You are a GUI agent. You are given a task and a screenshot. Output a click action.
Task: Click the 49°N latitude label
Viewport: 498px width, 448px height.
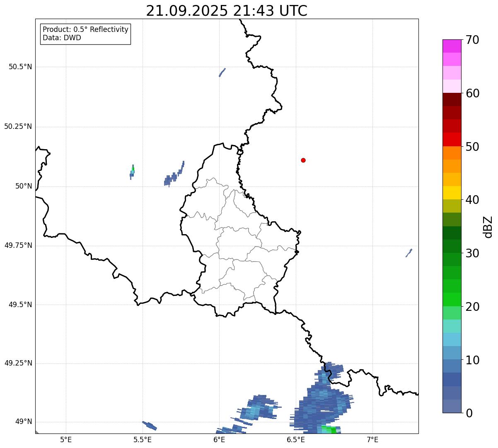click(x=24, y=422)
